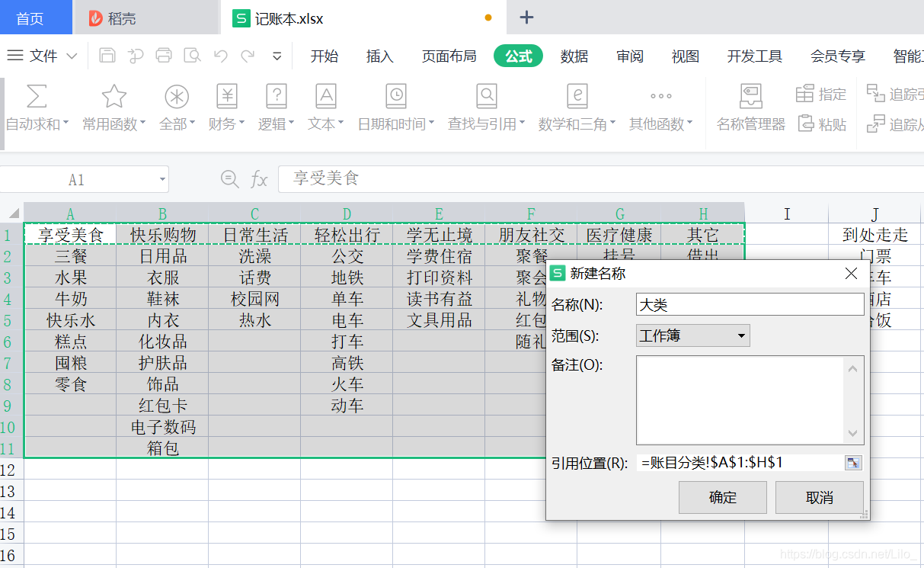Open the Text functions icon
The height and width of the screenshot is (568, 924).
tap(326, 96)
